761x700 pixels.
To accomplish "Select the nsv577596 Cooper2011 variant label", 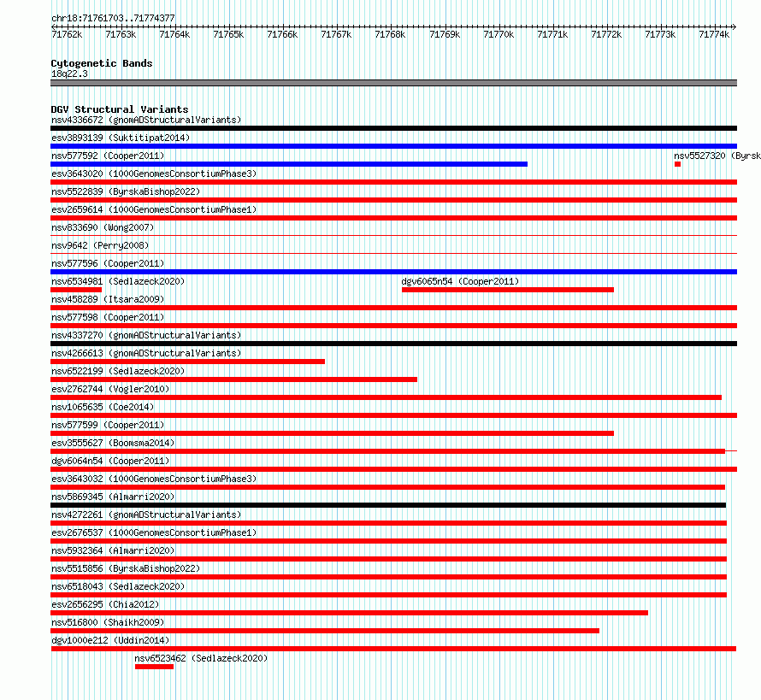I will [x=108, y=263].
